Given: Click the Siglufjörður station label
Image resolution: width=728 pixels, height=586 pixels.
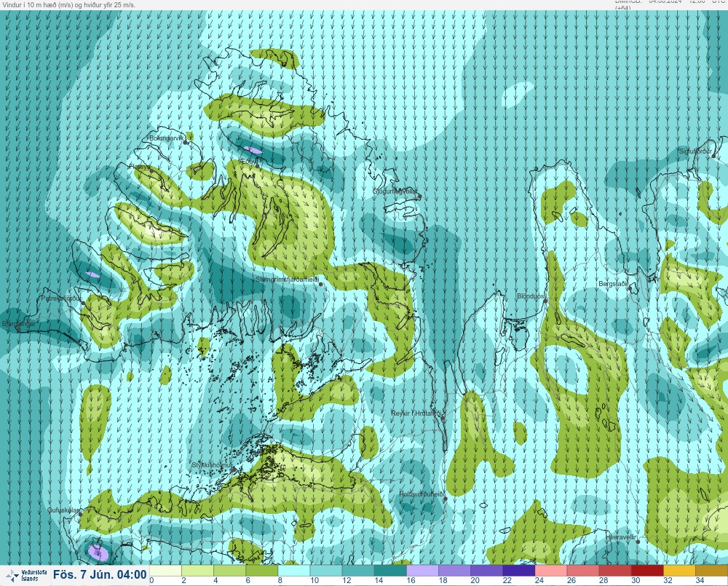Looking at the screenshot, I should (695, 151).
